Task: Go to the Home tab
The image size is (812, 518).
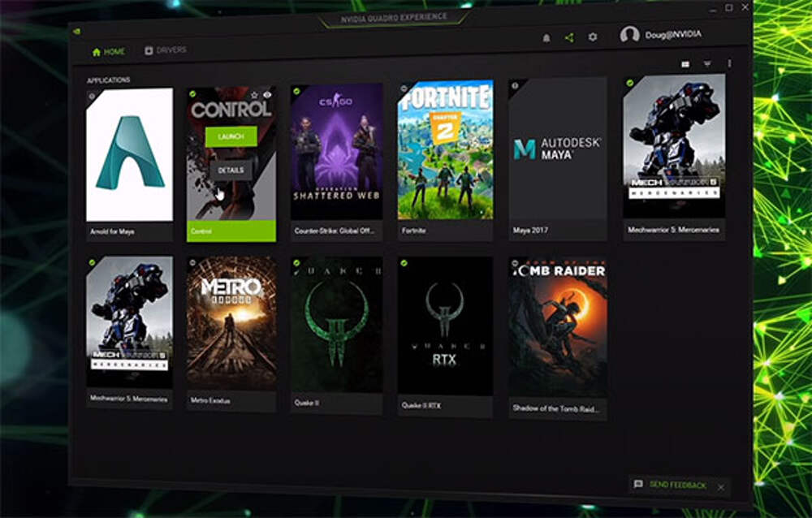Action: point(109,52)
